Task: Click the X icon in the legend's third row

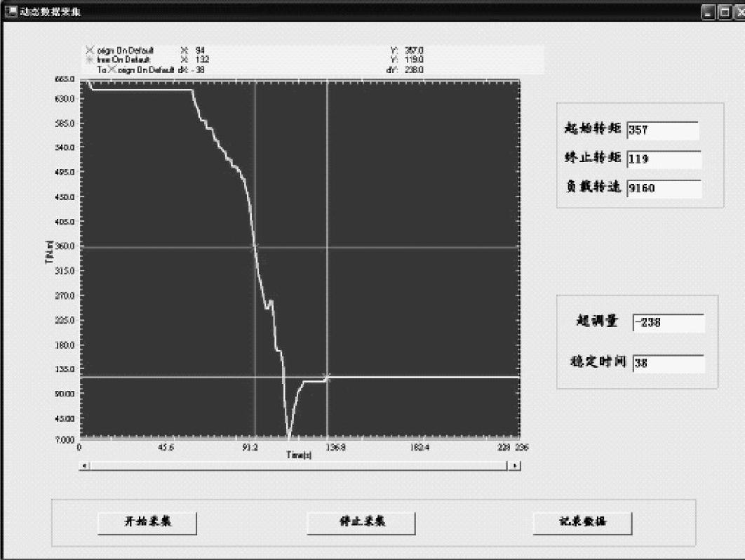Action: 112,69
